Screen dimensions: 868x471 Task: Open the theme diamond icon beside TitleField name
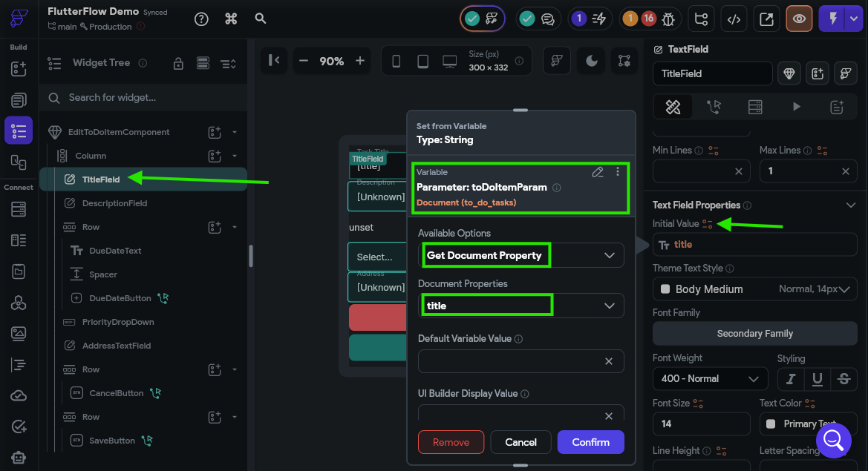click(x=789, y=73)
